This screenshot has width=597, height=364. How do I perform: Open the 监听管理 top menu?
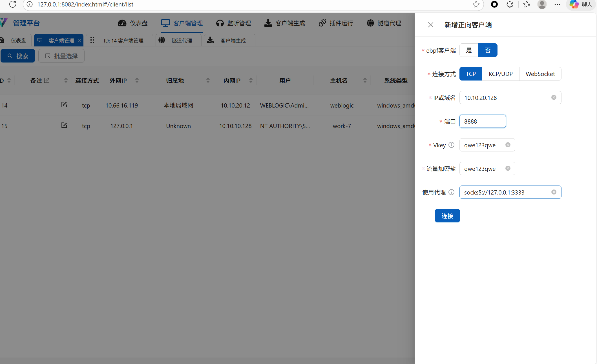click(x=233, y=23)
